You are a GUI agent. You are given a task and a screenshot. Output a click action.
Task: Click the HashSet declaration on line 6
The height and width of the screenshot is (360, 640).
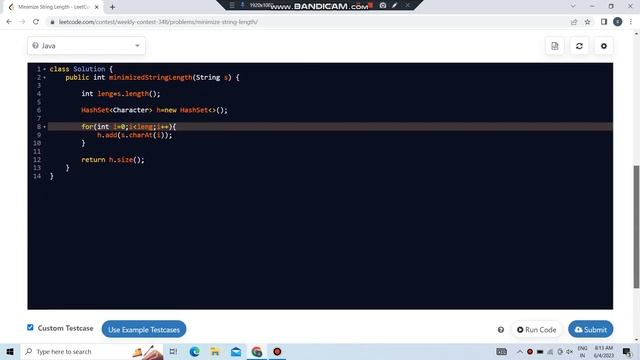tap(154, 110)
